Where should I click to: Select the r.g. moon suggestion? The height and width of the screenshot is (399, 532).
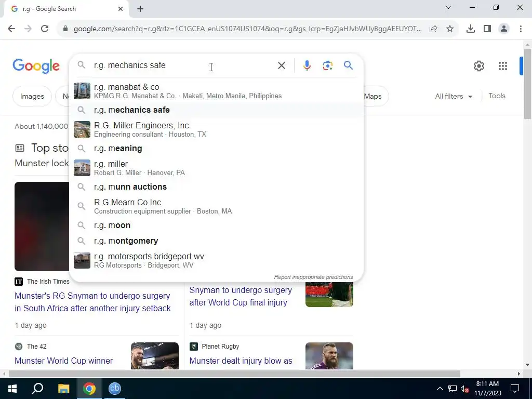click(x=216, y=225)
